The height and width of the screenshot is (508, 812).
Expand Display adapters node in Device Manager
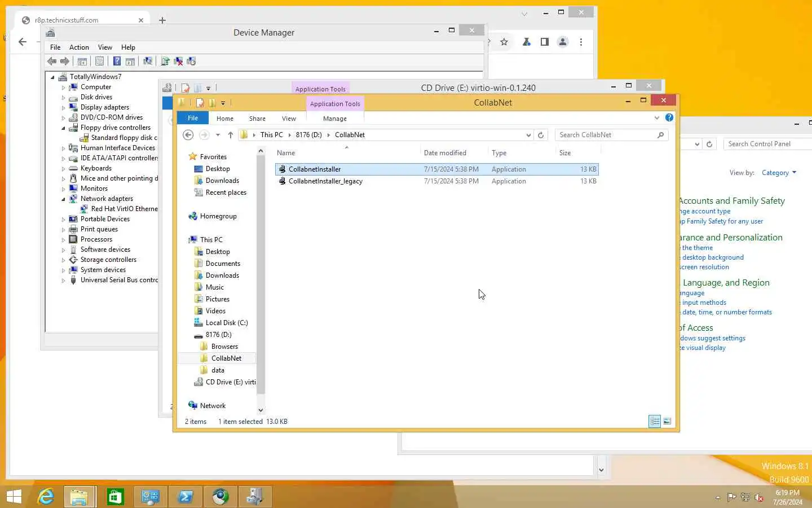point(63,108)
